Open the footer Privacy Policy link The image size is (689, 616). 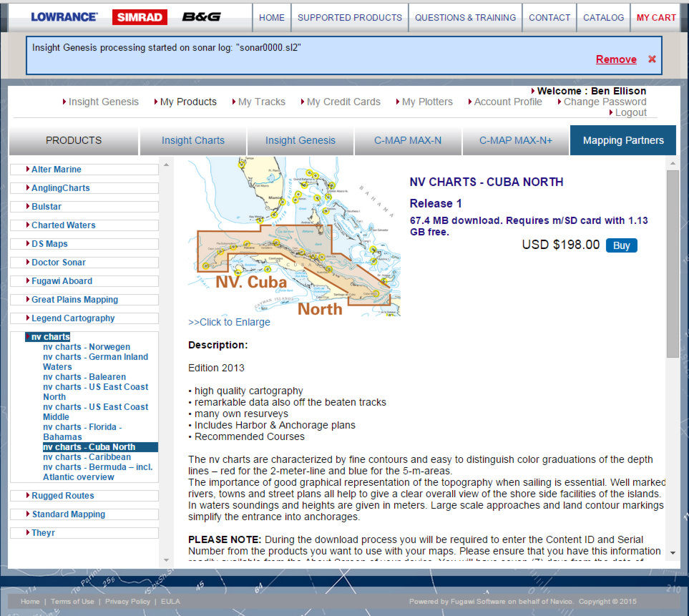pos(127,602)
